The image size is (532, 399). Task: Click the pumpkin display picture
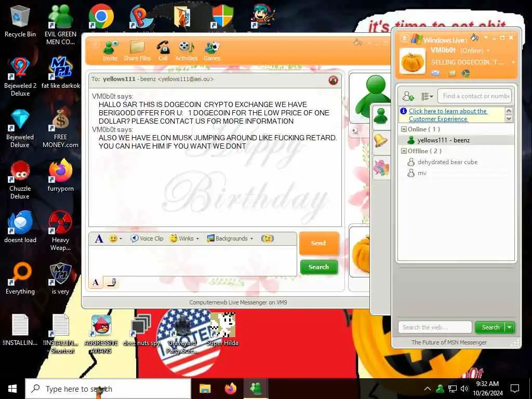coord(412,61)
